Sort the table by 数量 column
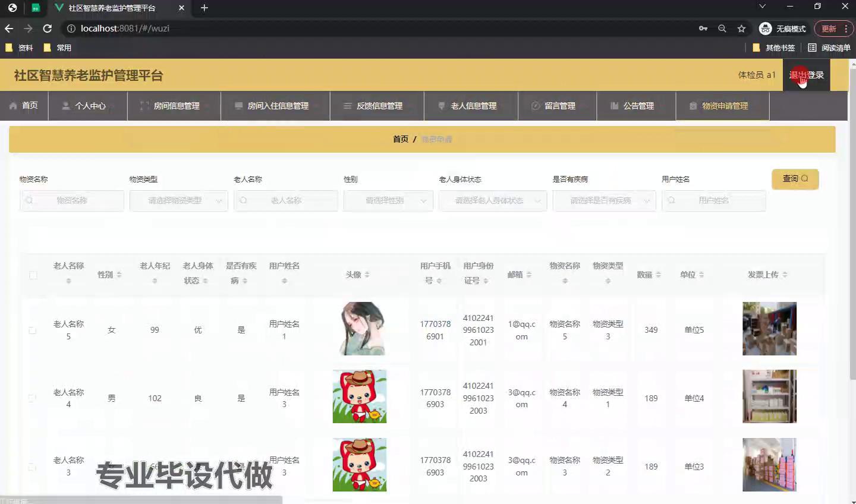 [649, 275]
